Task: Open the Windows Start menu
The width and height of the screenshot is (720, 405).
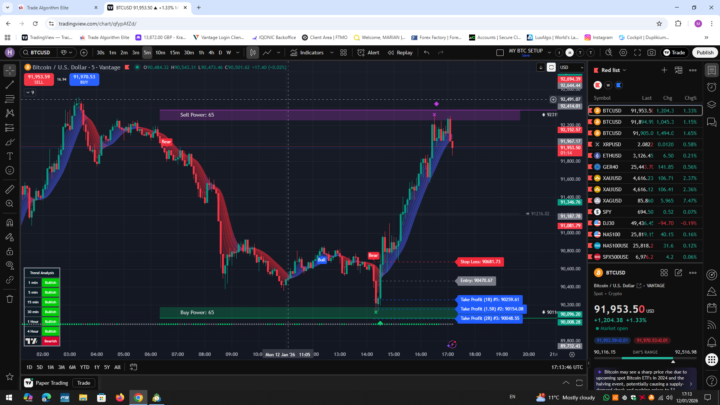Action: [9, 398]
